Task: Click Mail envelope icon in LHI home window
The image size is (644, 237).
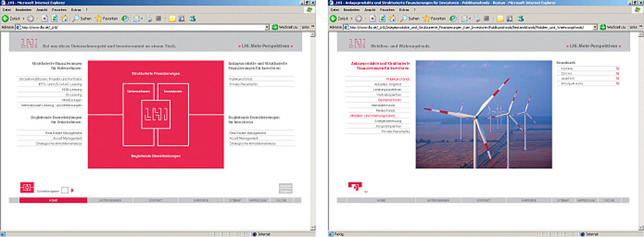Action: (x=137, y=19)
